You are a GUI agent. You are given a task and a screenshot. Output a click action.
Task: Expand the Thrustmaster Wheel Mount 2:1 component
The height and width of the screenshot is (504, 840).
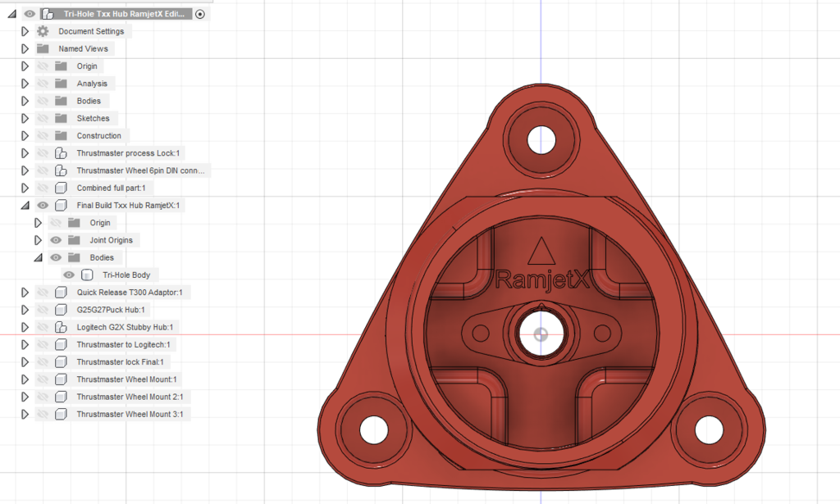(x=25, y=397)
